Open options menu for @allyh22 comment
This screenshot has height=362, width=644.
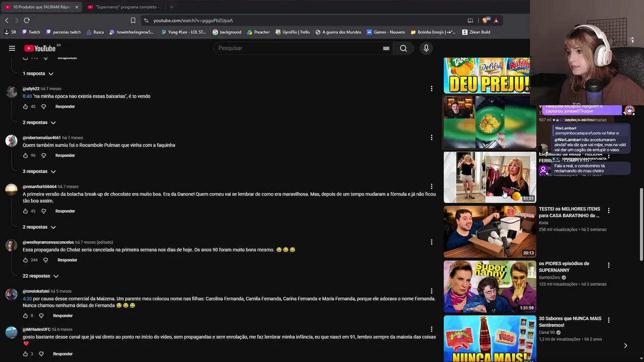click(431, 88)
